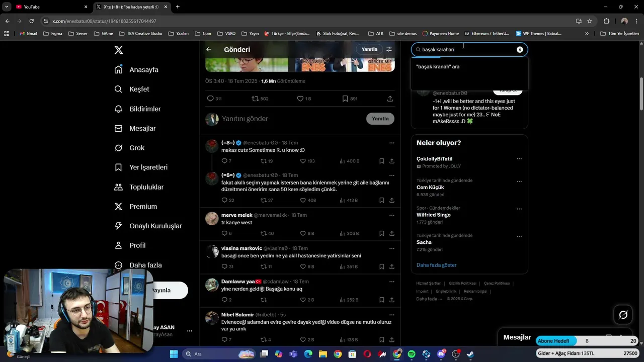Bookmark this page with star icon
The width and height of the screenshot is (644, 362).
590,21
